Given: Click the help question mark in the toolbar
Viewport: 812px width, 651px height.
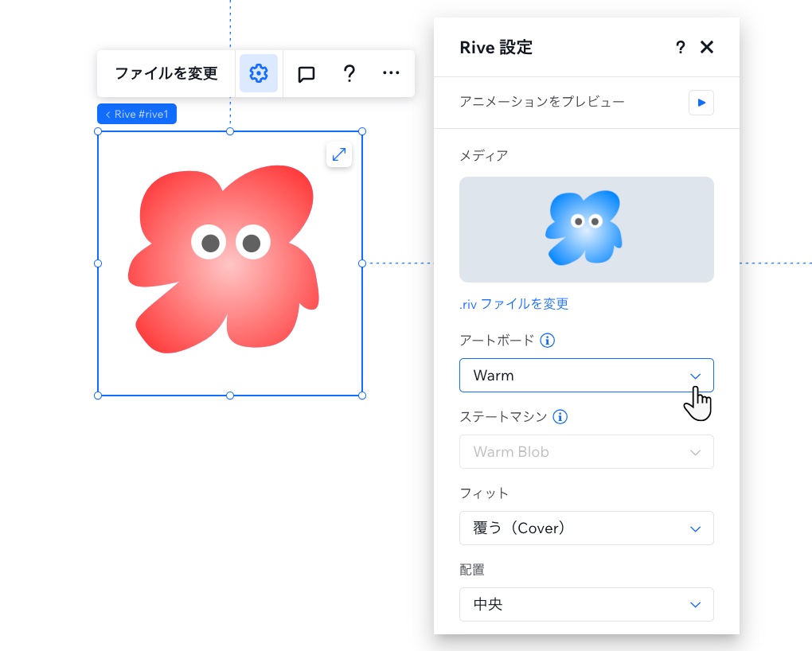Looking at the screenshot, I should click(349, 73).
